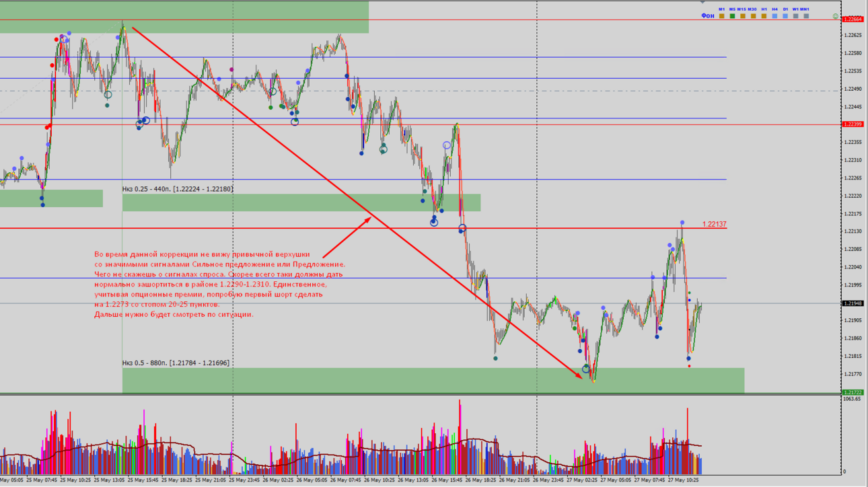Click the H4 timeframe text label
The image size is (868, 487).
tap(774, 9)
